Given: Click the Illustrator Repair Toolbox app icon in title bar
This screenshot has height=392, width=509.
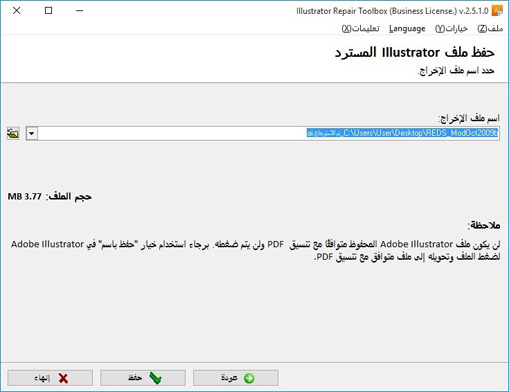Looking at the screenshot, I should tap(498, 11).
